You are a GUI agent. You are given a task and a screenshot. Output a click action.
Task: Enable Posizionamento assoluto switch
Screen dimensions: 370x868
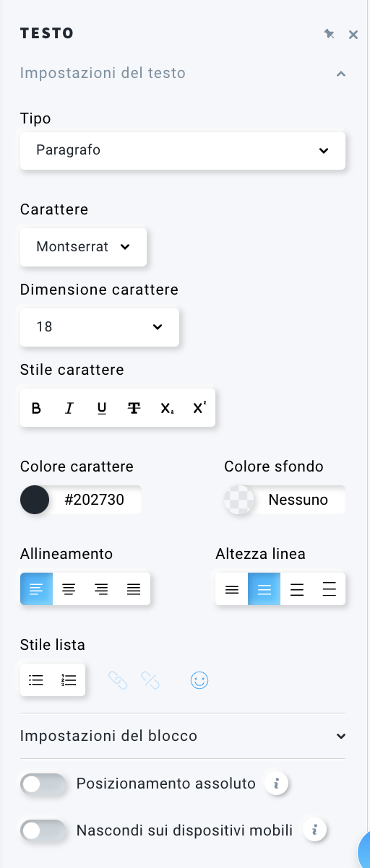tap(43, 784)
